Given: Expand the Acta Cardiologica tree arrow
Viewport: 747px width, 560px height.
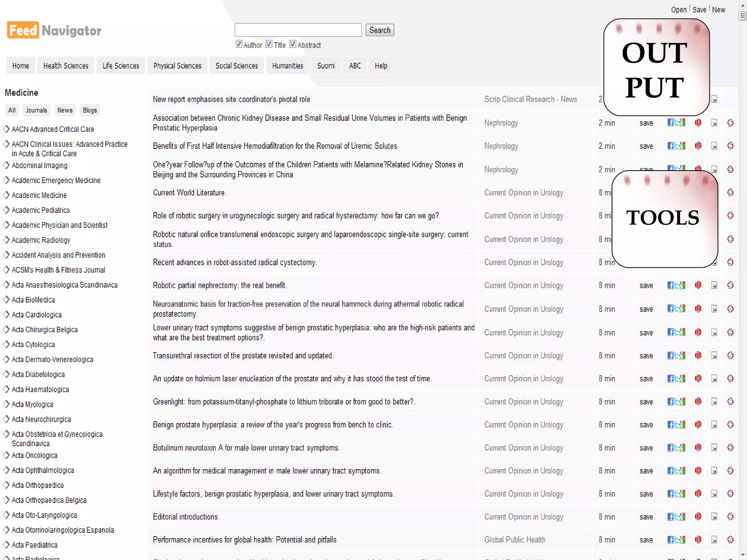Looking at the screenshot, I should point(6,315).
